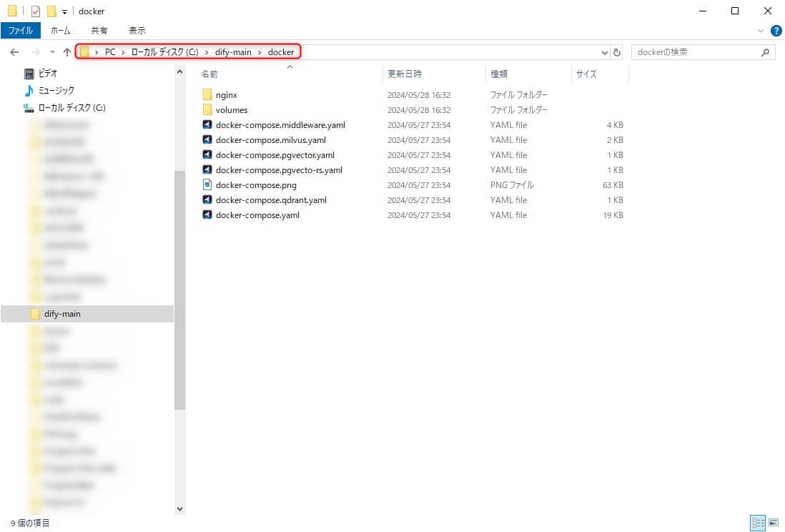
Task: Open the recent locations dropdown next to back arrow
Action: tap(51, 51)
